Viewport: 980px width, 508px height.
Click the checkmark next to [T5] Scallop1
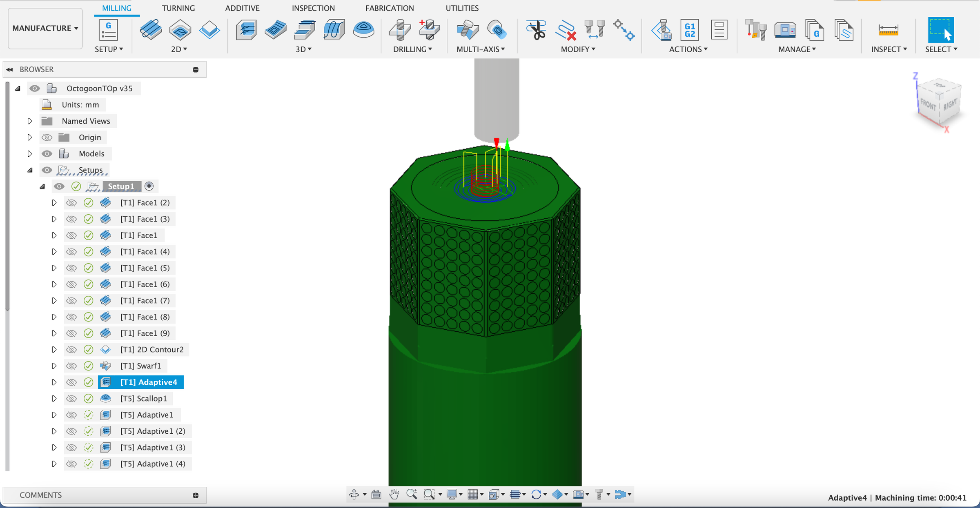tap(89, 398)
